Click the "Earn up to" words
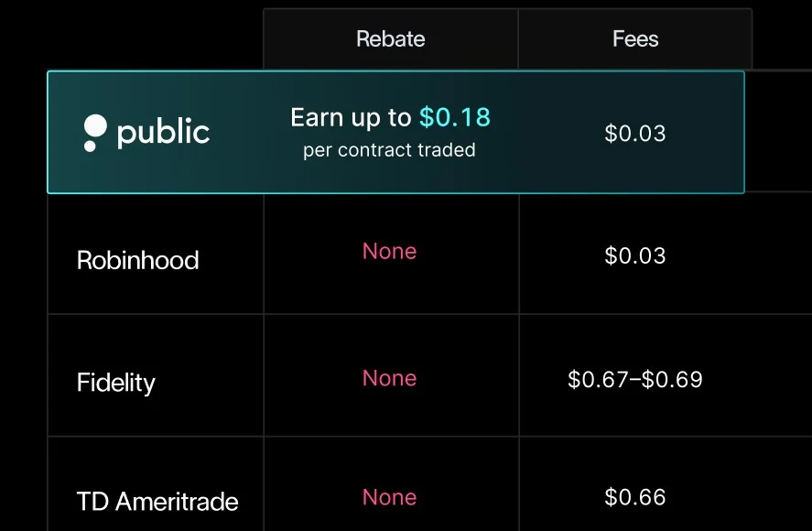812x531 pixels. coord(351,117)
